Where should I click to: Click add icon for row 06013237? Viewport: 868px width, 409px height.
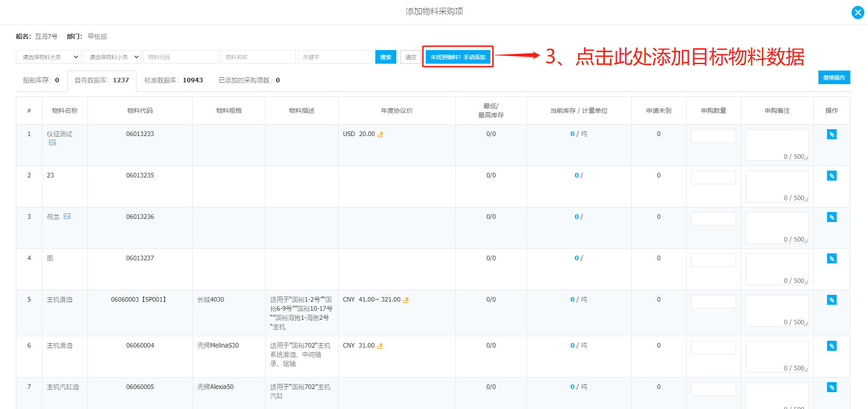pos(832,258)
